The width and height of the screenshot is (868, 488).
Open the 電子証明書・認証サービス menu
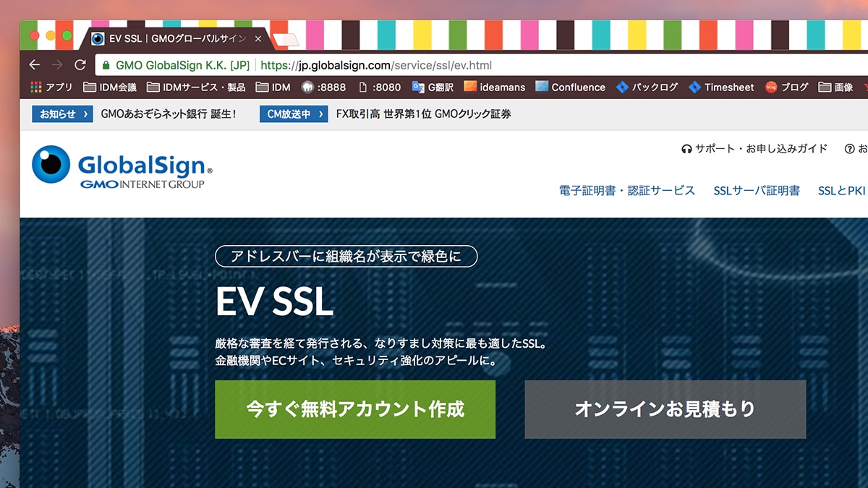627,190
